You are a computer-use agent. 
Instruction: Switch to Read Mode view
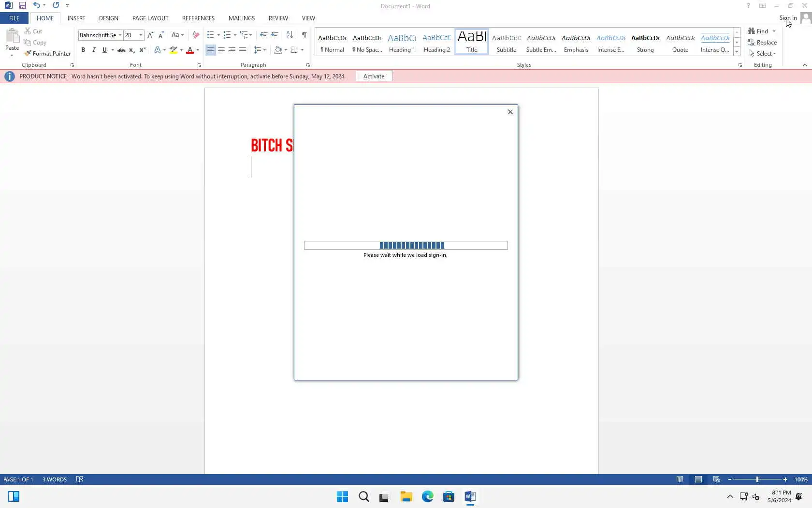680,479
